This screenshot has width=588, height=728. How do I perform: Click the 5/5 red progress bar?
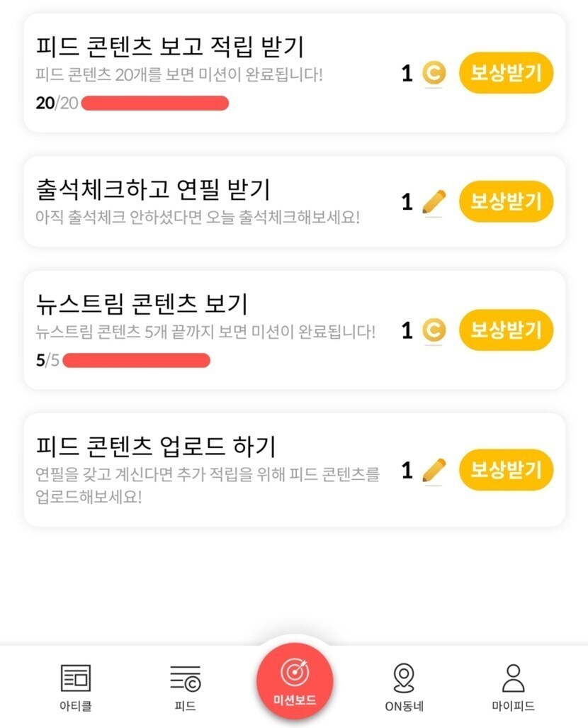pyautogui.click(x=136, y=360)
